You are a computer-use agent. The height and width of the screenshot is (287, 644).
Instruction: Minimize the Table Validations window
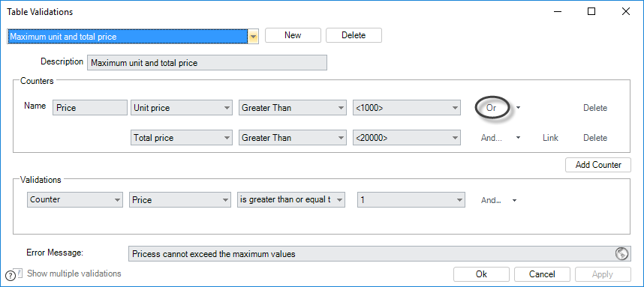tap(557, 11)
